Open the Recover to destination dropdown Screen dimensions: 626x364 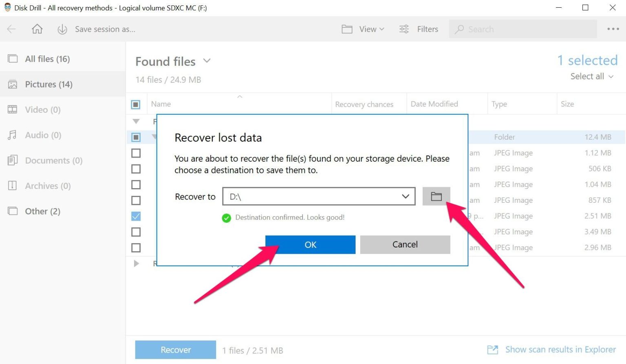click(405, 196)
